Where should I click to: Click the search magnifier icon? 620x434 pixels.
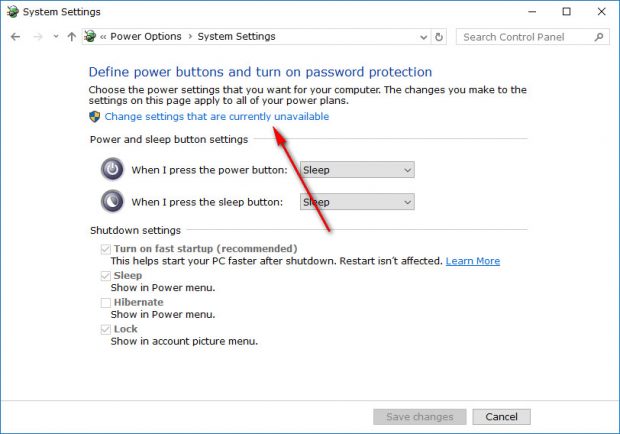599,37
